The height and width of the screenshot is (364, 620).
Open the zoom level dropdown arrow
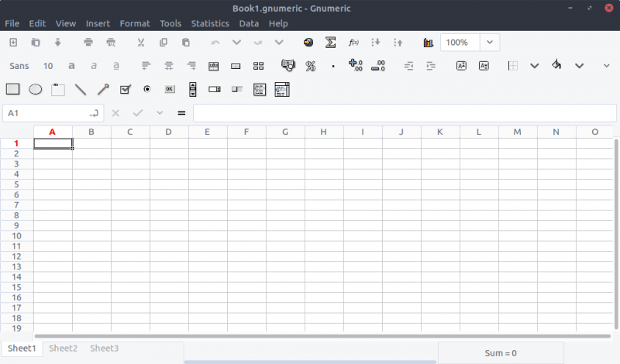coord(490,43)
